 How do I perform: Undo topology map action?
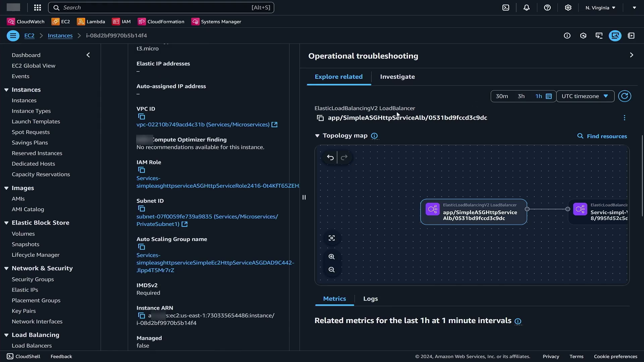click(x=330, y=157)
